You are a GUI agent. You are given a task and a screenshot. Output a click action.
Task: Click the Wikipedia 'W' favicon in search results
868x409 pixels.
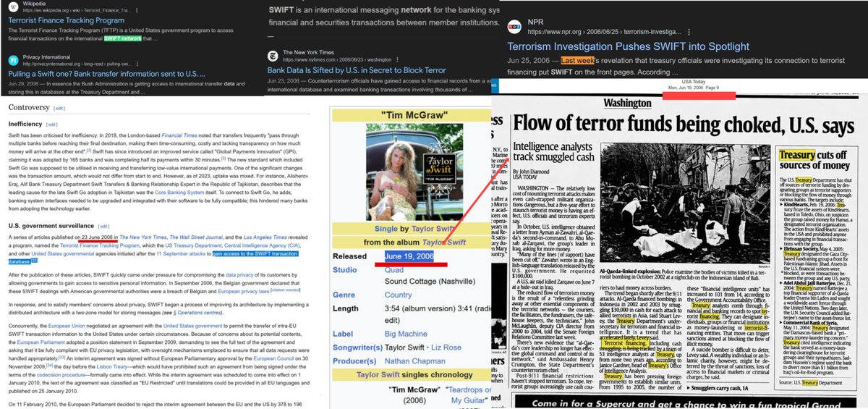pos(12,7)
